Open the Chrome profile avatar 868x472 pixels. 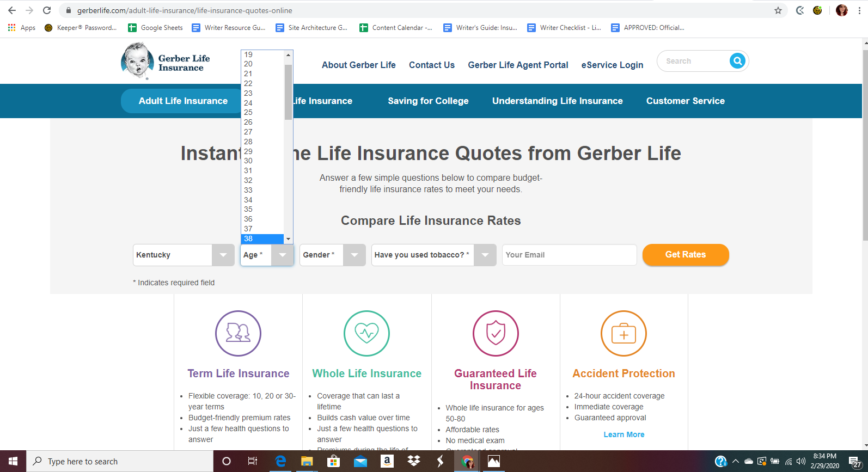(x=842, y=10)
